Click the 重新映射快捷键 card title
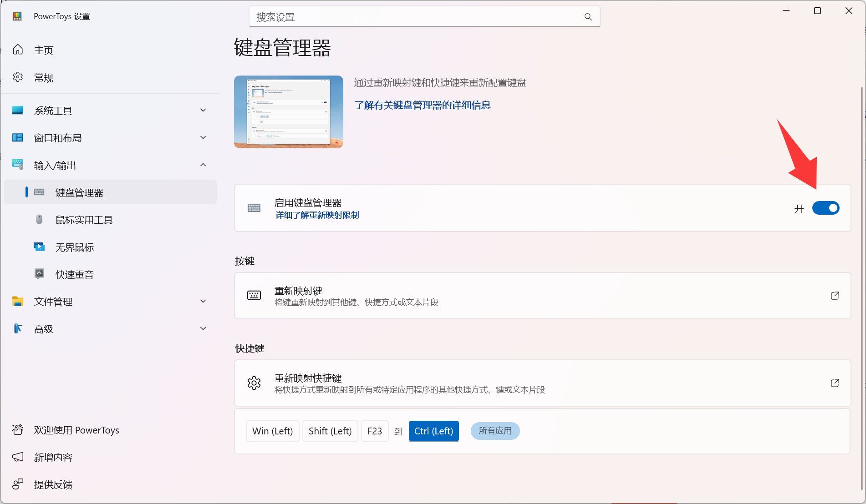The image size is (866, 504). click(x=308, y=378)
